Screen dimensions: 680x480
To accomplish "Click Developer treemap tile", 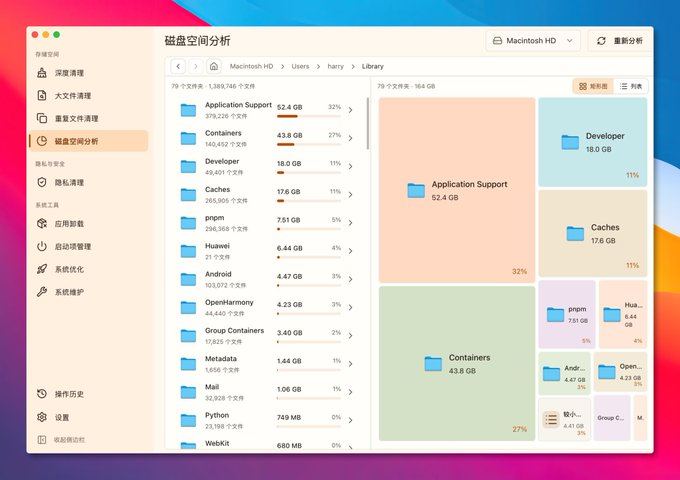I will pyautogui.click(x=593, y=142).
